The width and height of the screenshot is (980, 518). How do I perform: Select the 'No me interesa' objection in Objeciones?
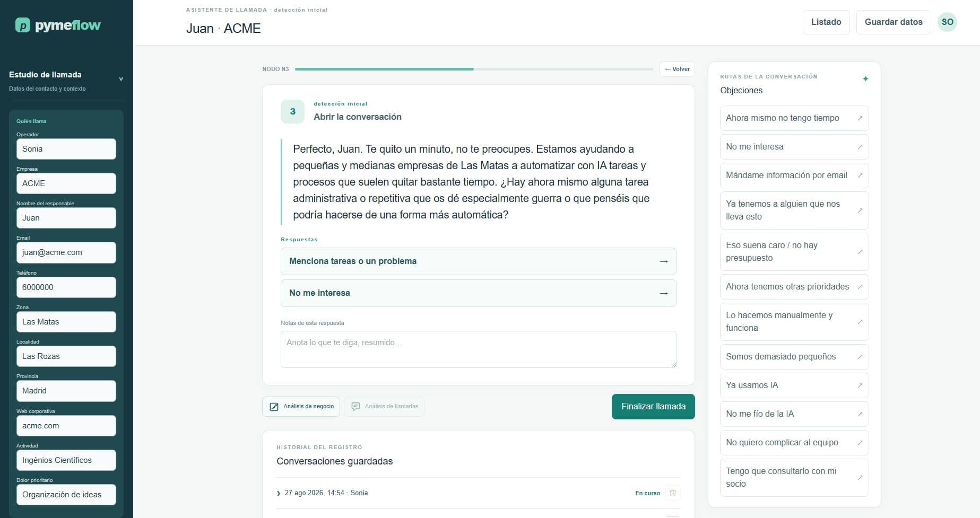[794, 147]
